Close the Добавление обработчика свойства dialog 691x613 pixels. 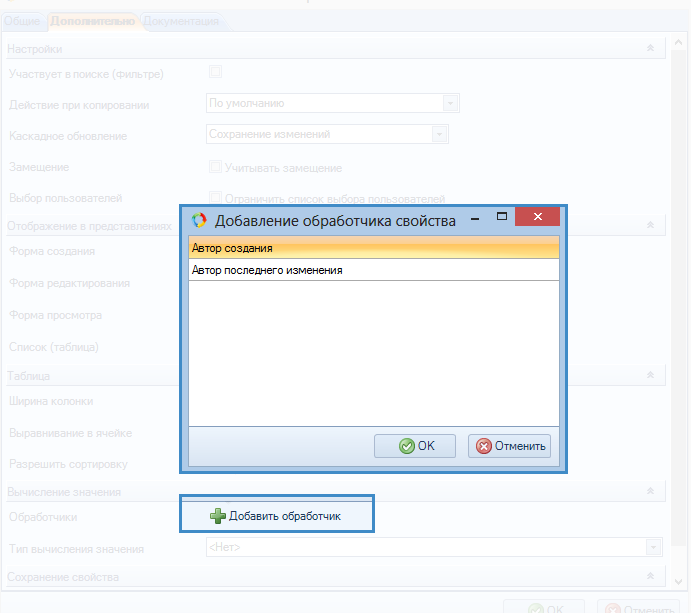(x=539, y=217)
